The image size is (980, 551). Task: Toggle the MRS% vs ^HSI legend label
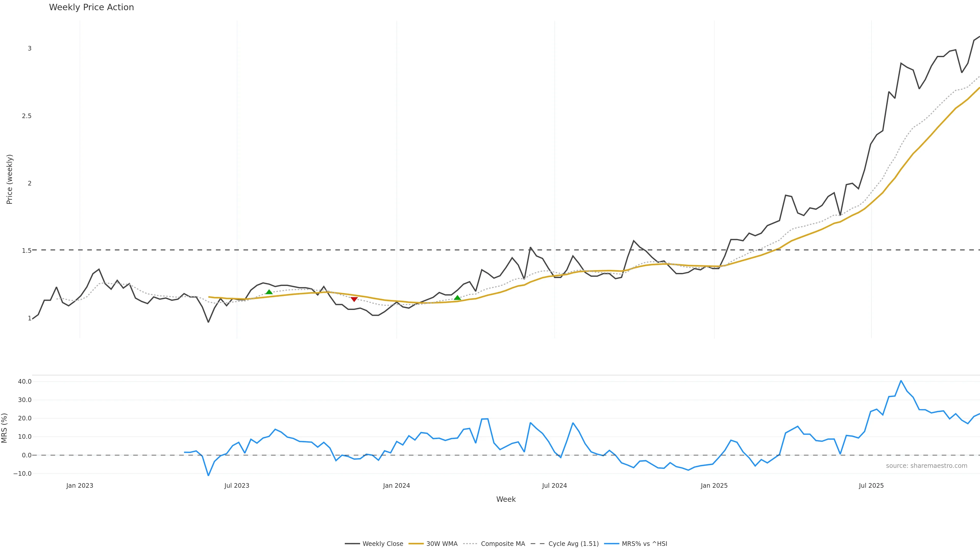(x=644, y=544)
